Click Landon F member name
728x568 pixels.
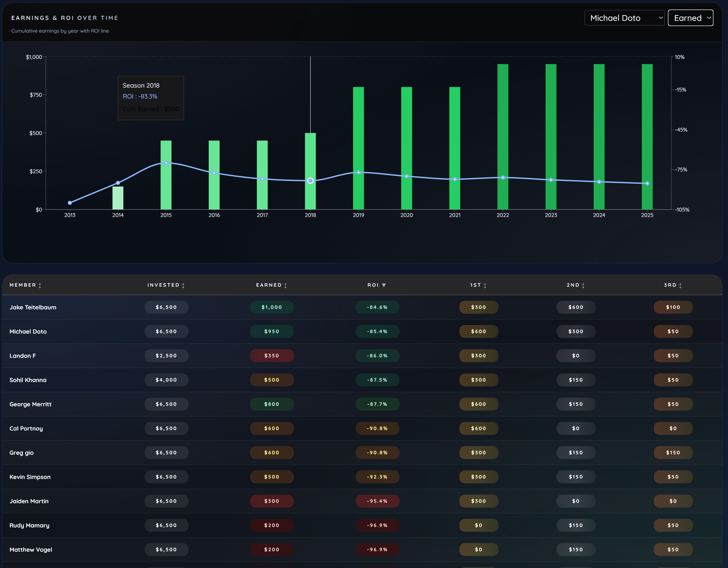22,356
